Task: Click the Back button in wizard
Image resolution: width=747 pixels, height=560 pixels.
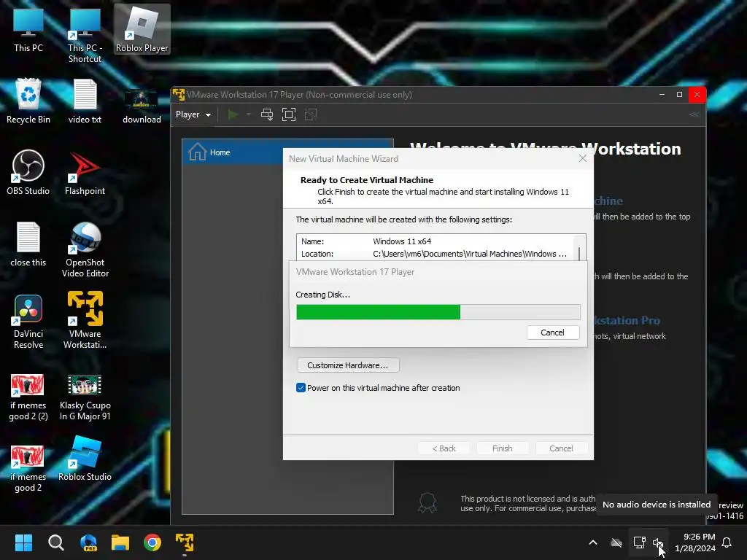Action: 444,448
